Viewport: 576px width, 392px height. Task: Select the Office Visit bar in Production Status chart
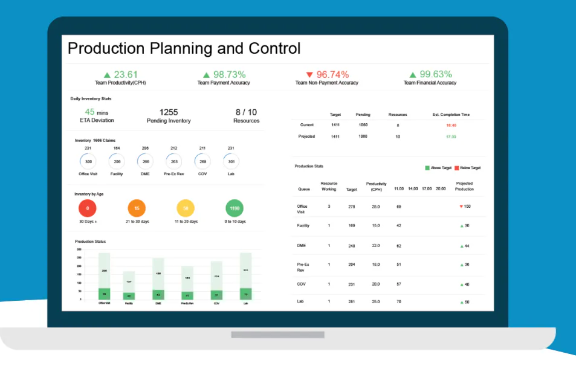tap(105, 276)
